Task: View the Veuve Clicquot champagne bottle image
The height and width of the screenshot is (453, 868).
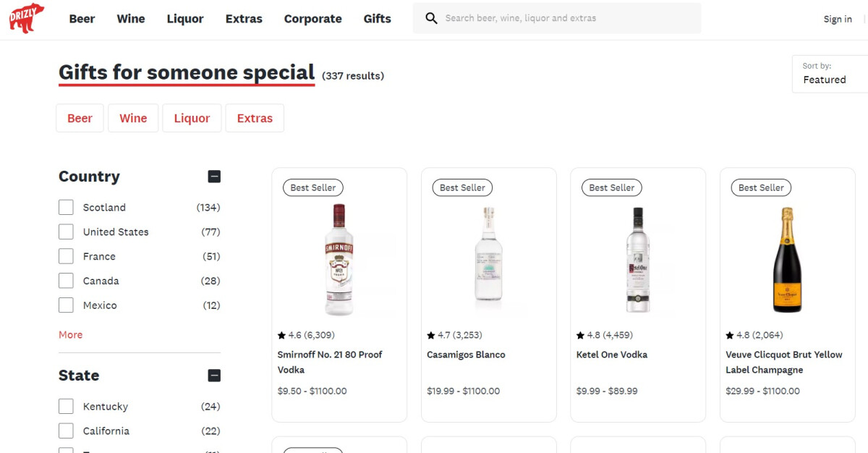Action: (787, 260)
